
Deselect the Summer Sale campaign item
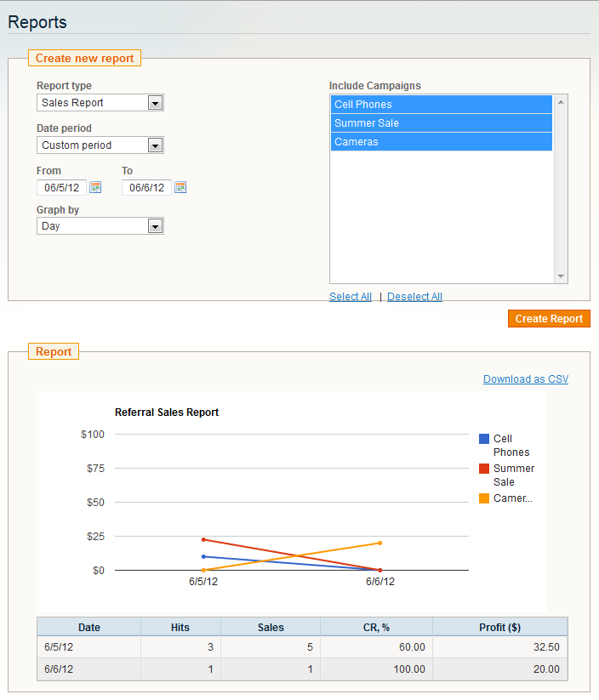click(x=442, y=123)
